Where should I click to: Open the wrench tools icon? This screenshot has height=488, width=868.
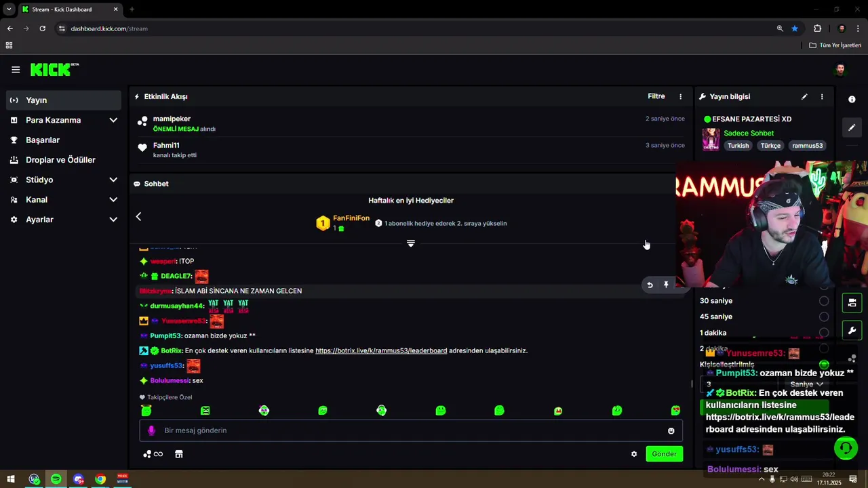click(x=852, y=331)
